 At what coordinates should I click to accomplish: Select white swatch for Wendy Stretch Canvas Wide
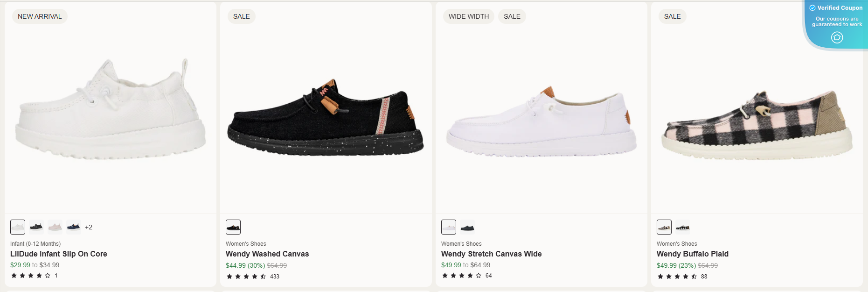pos(449,227)
